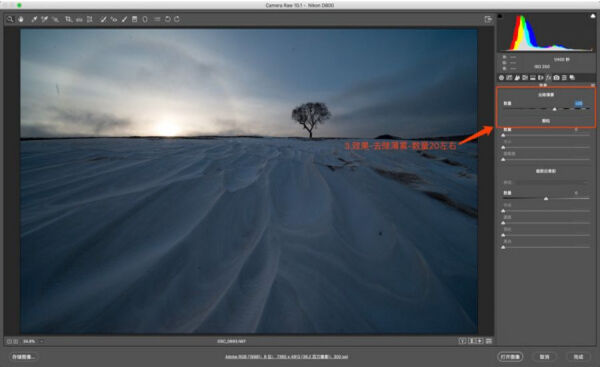Image resolution: width=600 pixels, height=367 pixels.
Task: Open the zoom level dropdown
Action: pyautogui.click(x=41, y=341)
